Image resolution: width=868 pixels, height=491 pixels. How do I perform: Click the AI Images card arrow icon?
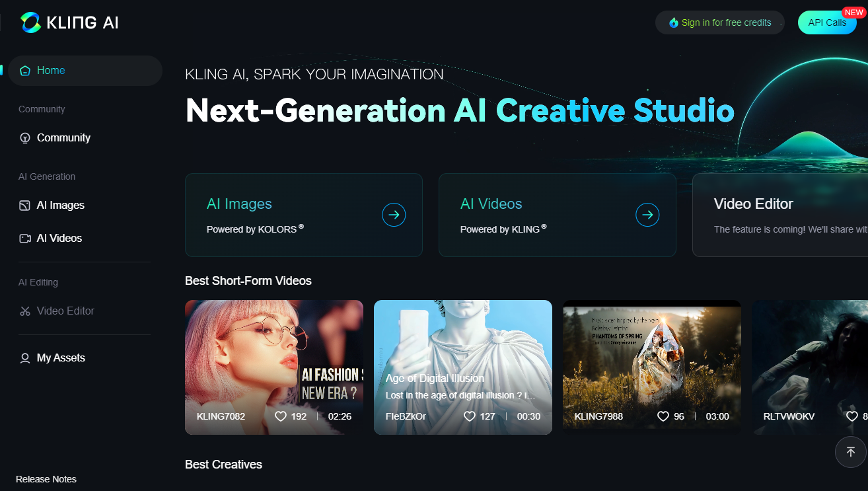[x=394, y=215]
